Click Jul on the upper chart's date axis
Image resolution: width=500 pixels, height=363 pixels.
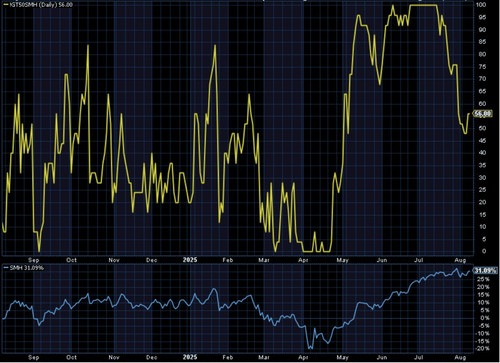click(x=418, y=260)
